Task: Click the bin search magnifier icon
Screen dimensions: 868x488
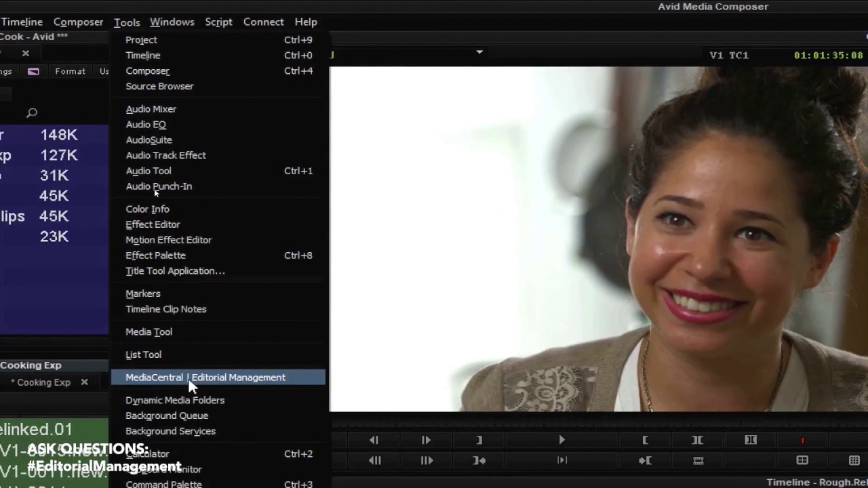Action: (32, 113)
